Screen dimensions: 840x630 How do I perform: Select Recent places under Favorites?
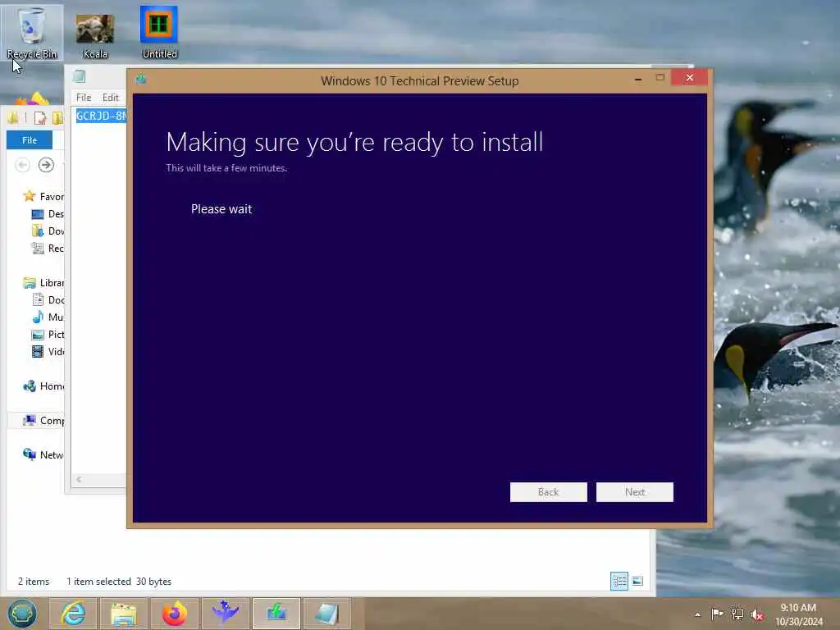[48, 248]
